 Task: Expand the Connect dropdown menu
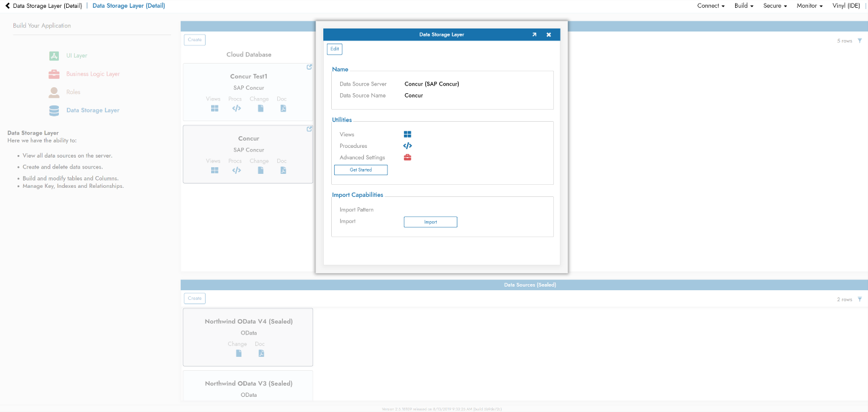click(711, 6)
